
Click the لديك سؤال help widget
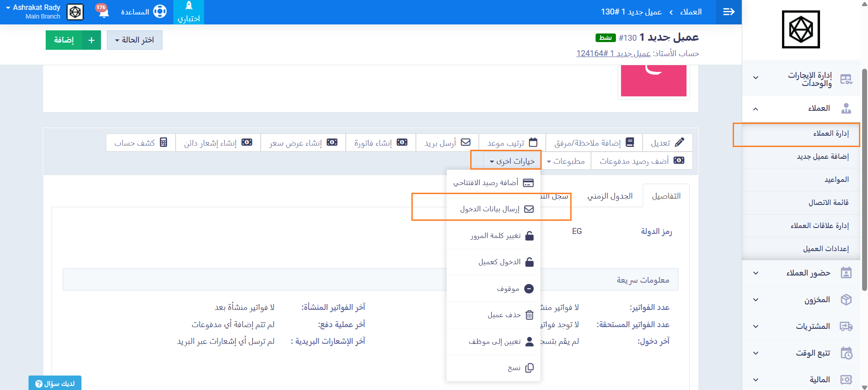55,383
